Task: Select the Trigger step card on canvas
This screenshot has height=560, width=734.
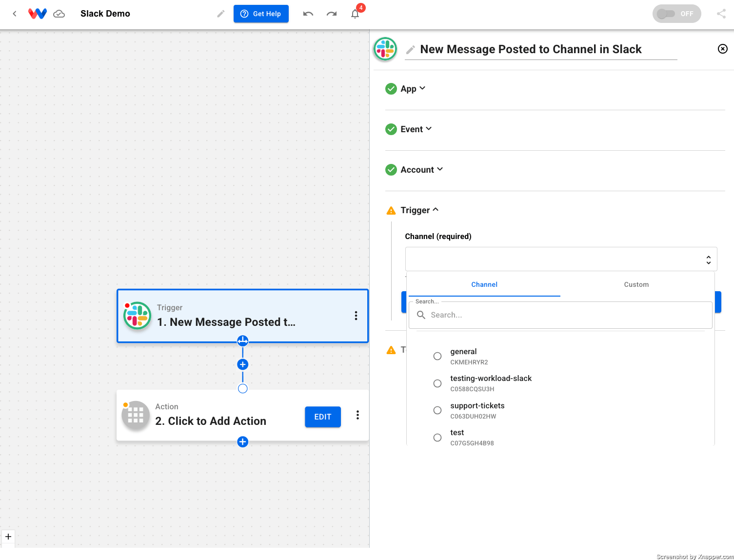Action: tap(242, 316)
